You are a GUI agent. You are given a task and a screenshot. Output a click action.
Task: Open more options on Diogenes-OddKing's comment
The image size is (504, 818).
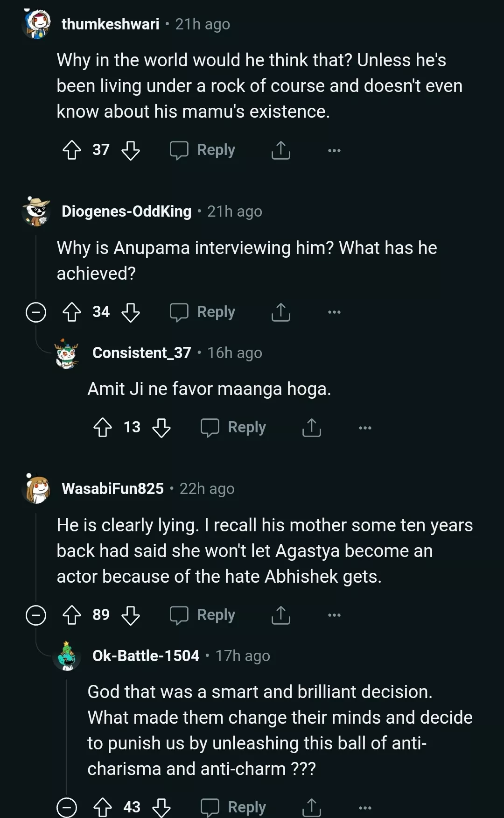(334, 312)
